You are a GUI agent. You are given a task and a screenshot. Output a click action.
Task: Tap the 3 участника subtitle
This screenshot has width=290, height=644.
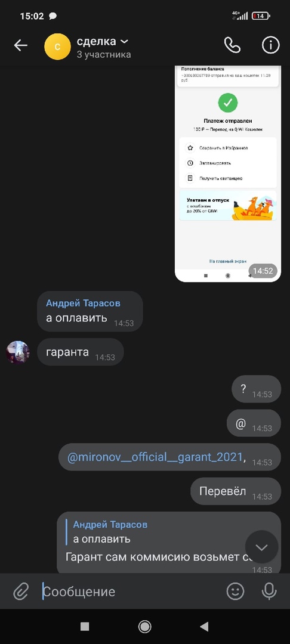pos(104,54)
